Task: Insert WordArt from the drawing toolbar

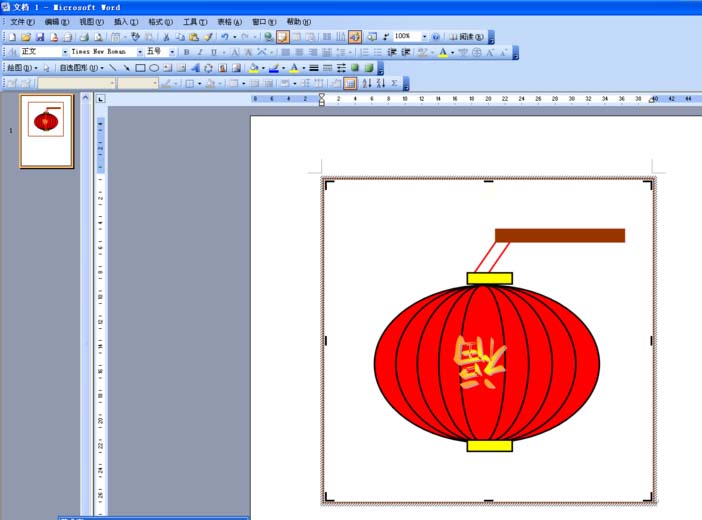Action: tap(195, 68)
